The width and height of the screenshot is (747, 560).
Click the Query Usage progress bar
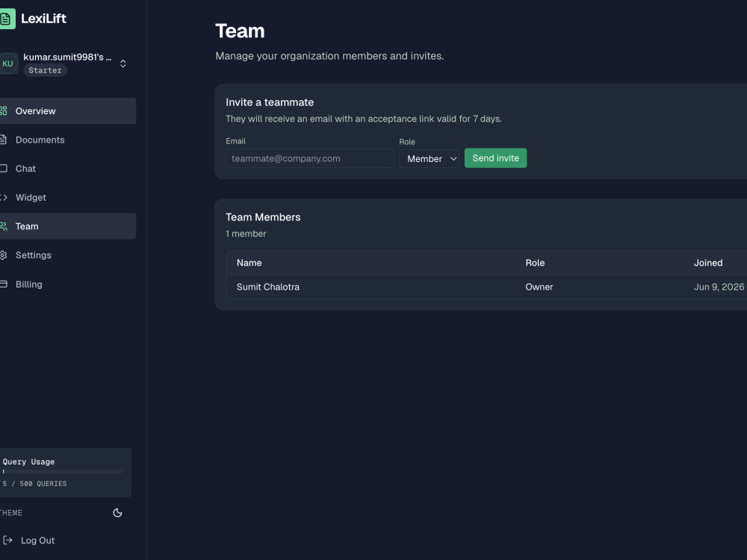pos(63,471)
